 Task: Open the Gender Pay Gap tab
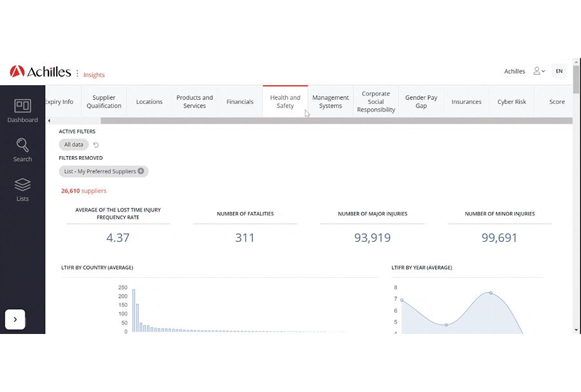[421, 102]
